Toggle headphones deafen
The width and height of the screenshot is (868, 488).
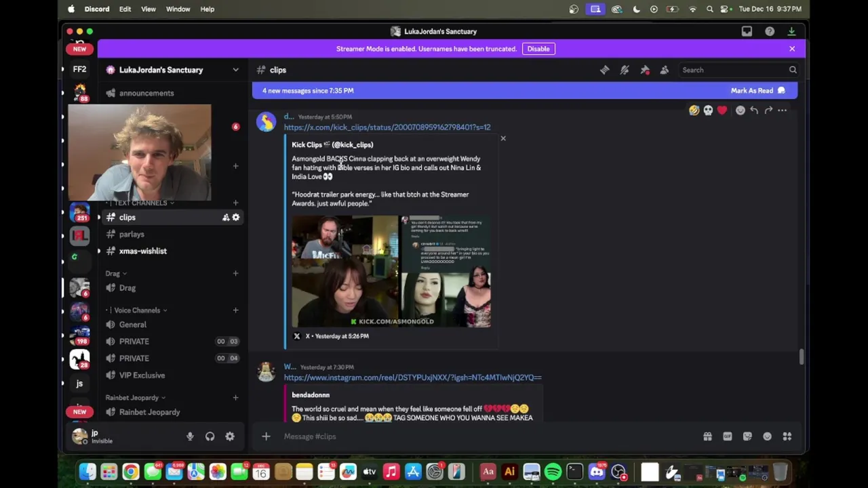[210, 436]
